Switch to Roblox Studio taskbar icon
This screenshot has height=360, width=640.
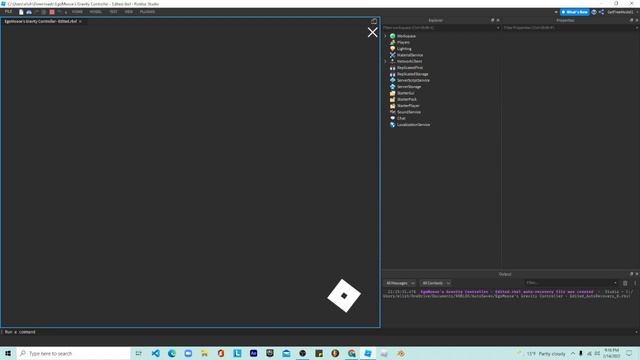click(368, 353)
